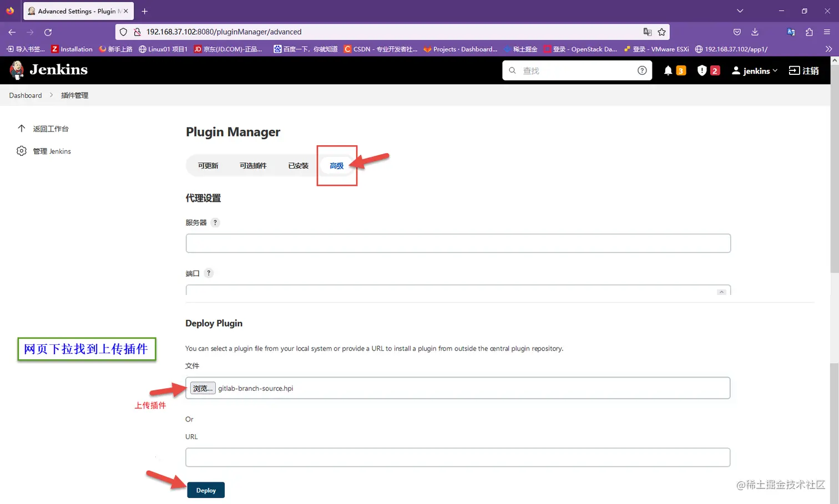Click the Dashboard breadcrumb link

click(x=26, y=95)
